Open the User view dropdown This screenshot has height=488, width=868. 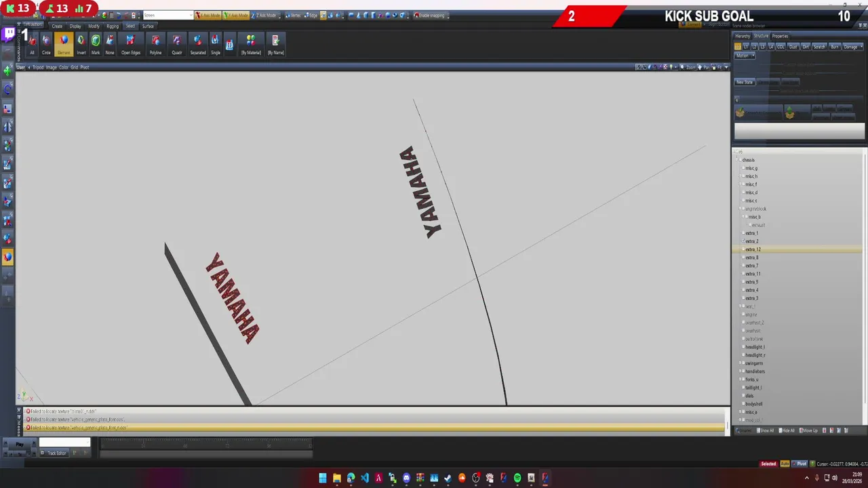pyautogui.click(x=22, y=67)
